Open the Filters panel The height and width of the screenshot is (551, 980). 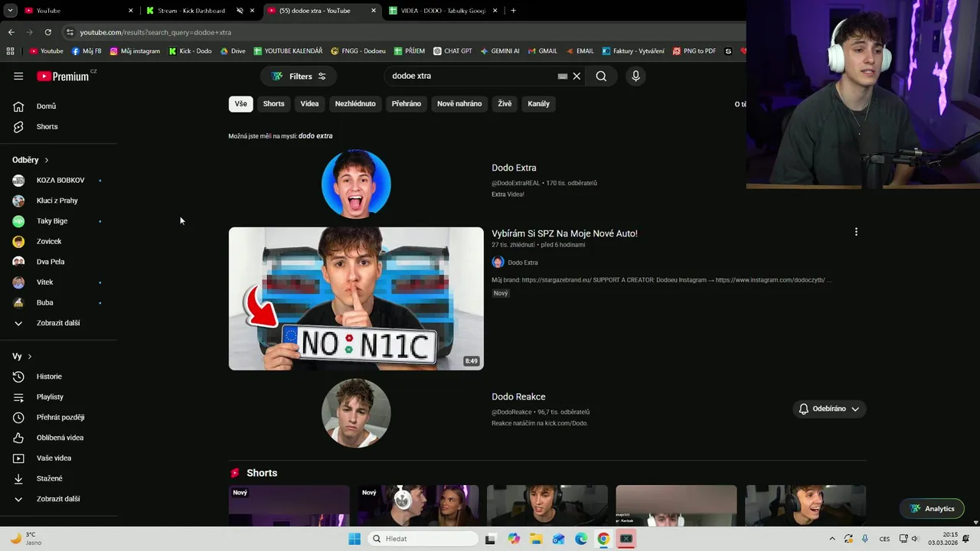(299, 76)
